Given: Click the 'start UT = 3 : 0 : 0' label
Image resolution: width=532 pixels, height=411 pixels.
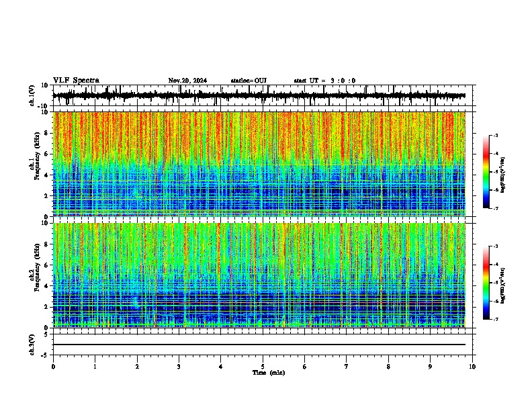Looking at the screenshot, I should point(324,81).
